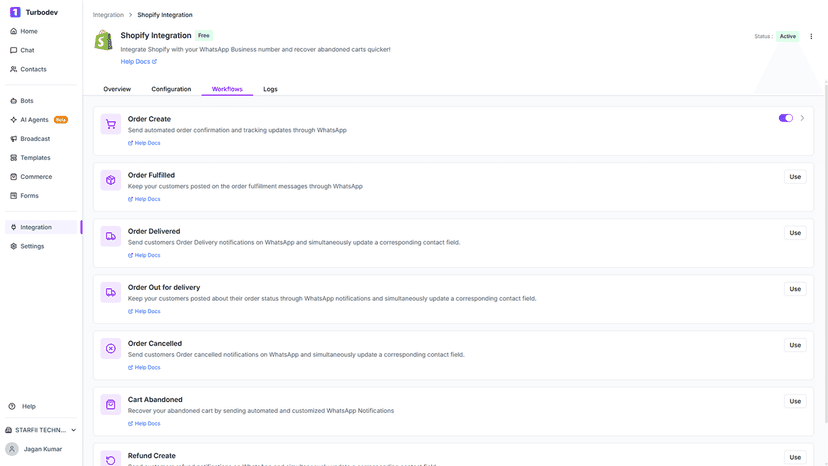Click the Cart Abandoned bag icon
Viewport: 828px width, 466px height.
tap(110, 404)
